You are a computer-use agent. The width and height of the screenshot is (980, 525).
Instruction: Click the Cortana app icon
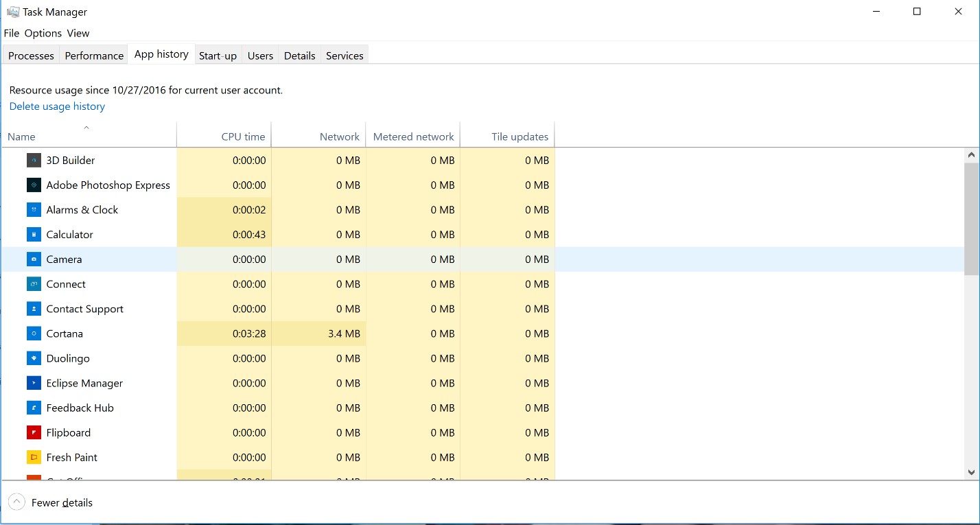click(x=34, y=333)
